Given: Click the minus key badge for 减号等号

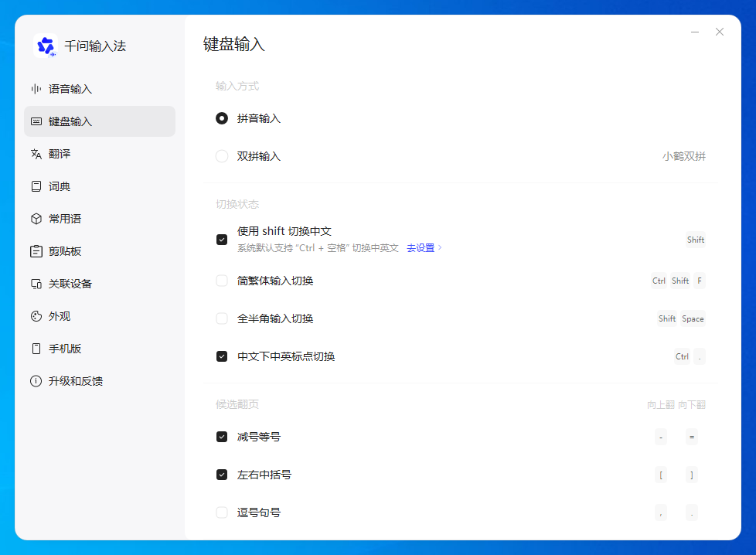Looking at the screenshot, I should coord(661,437).
